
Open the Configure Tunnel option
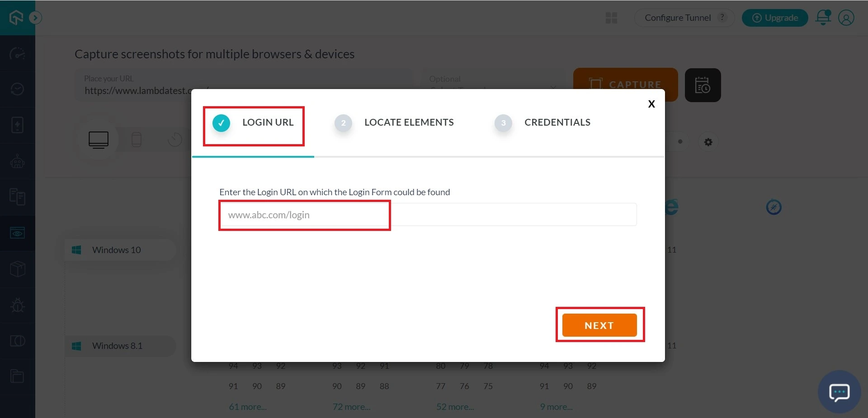tap(678, 18)
